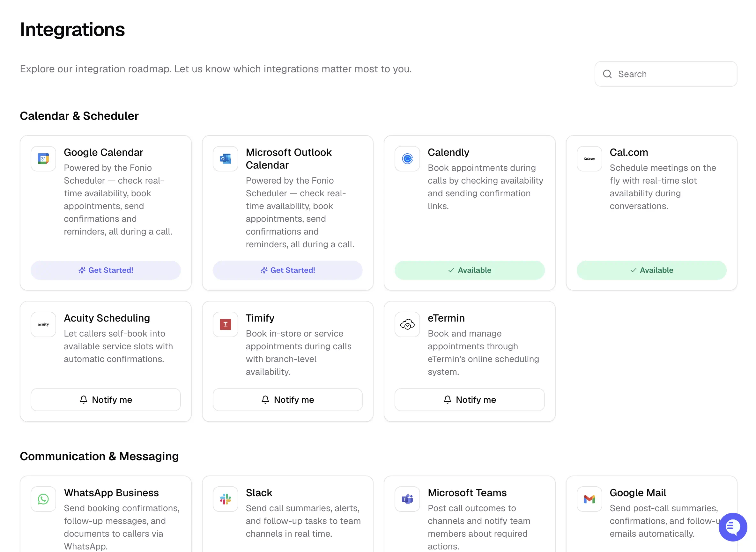The image size is (756, 552).
Task: Click the WhatsApp Business icon
Action: tap(43, 499)
